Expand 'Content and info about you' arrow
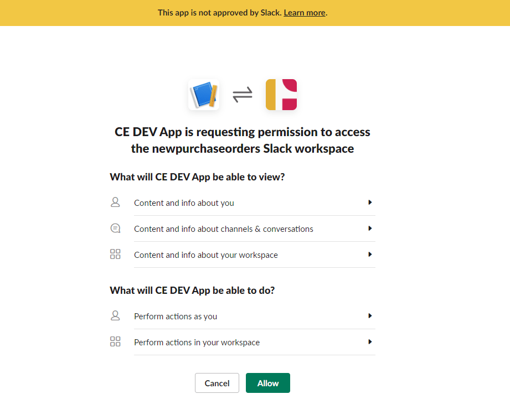Image resolution: width=510 pixels, height=420 pixels. pyautogui.click(x=370, y=203)
